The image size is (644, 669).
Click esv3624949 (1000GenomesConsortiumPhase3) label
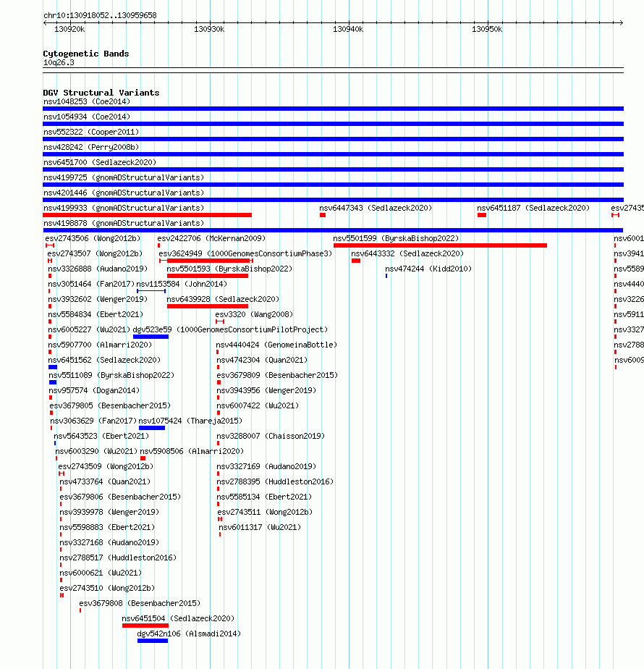point(245,254)
